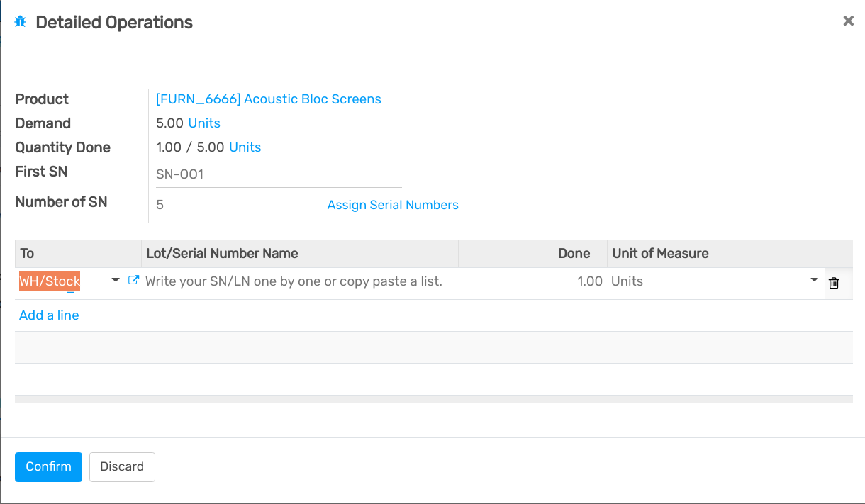Click Assign Serial Numbers
Viewport: 865px width, 504px height.
[393, 205]
